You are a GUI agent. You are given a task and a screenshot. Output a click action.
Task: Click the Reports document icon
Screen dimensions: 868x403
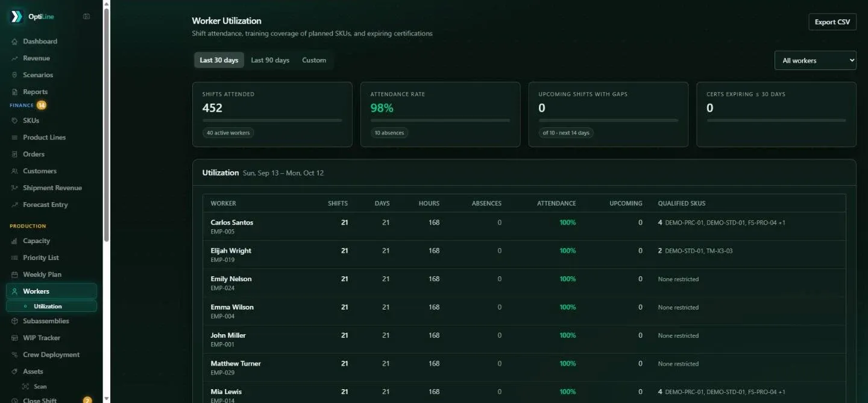point(14,92)
